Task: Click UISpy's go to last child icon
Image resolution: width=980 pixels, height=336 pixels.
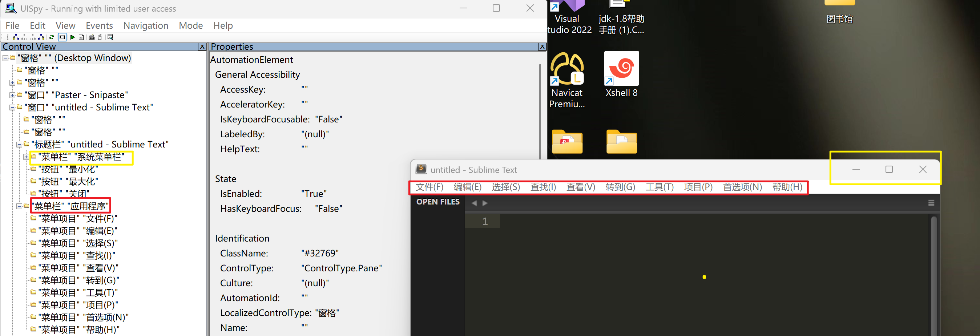Action: pos(41,37)
